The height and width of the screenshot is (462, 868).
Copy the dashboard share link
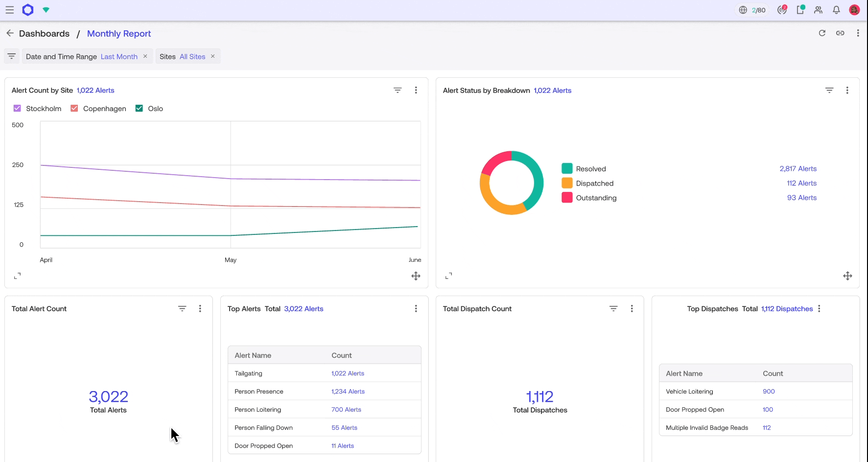[841, 33]
